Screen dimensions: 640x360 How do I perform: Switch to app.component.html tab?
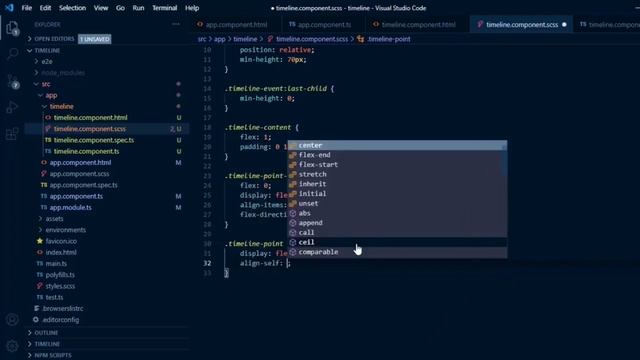pos(236,24)
